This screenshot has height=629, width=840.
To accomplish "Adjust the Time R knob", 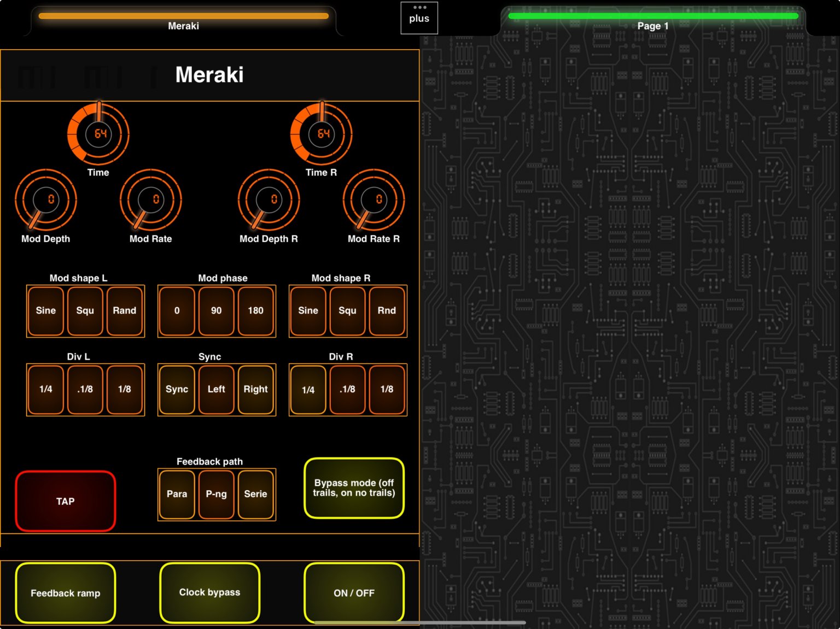I will [x=322, y=134].
